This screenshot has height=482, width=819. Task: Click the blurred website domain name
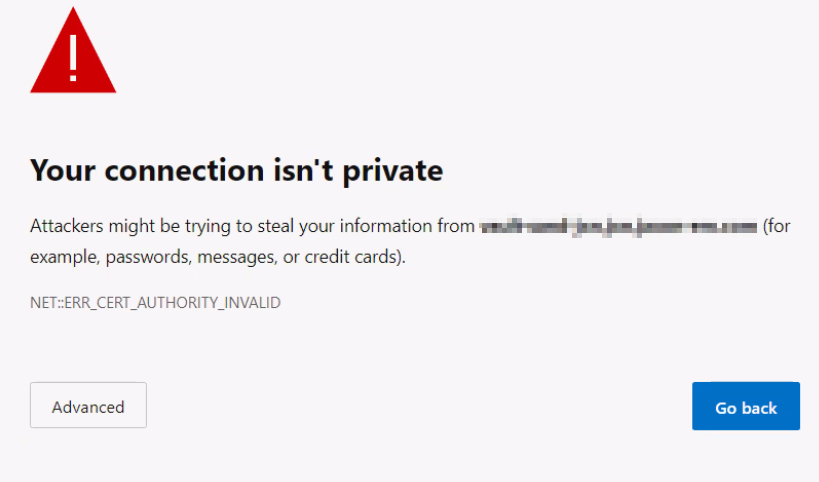click(618, 227)
